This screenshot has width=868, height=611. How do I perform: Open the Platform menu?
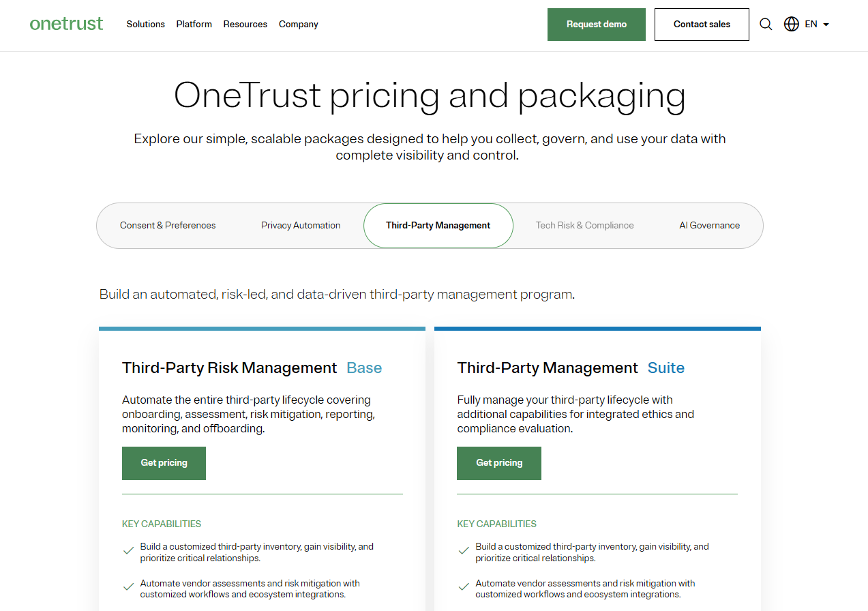(x=194, y=25)
